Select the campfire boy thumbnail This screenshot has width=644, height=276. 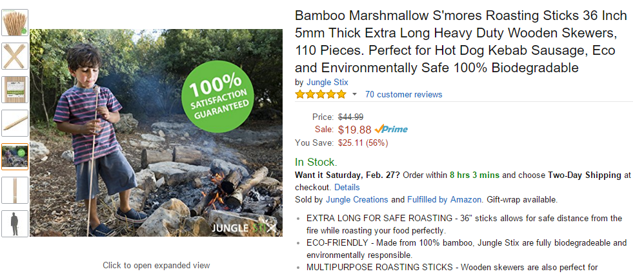tap(15, 157)
